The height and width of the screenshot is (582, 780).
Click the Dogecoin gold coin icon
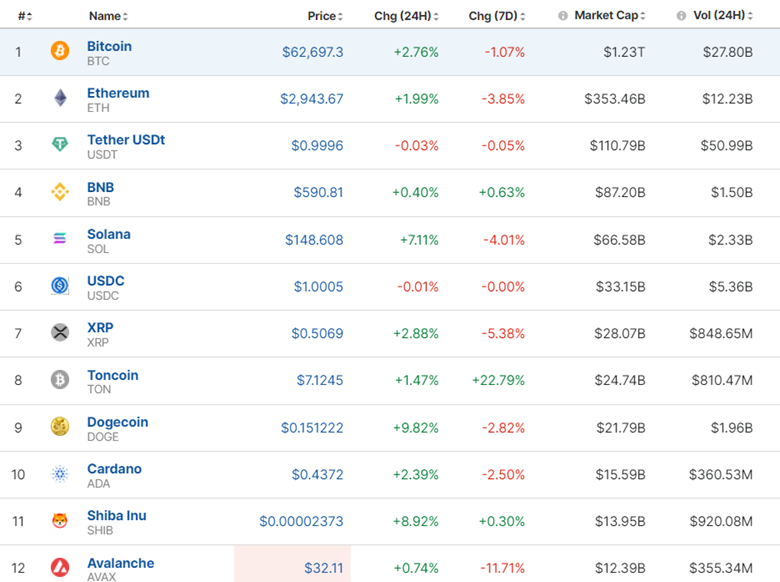(60, 427)
